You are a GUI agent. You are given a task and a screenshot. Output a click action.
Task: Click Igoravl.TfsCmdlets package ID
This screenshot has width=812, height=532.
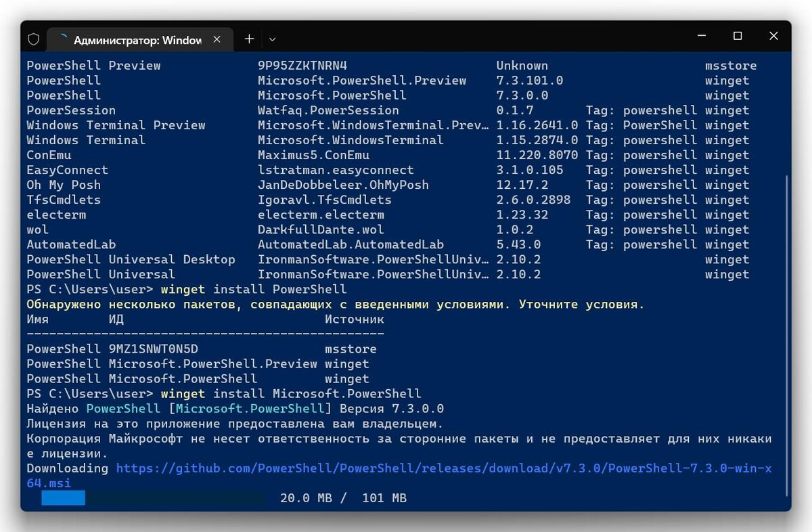pyautogui.click(x=325, y=200)
